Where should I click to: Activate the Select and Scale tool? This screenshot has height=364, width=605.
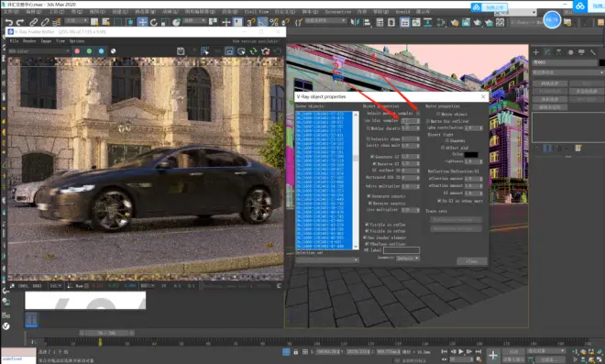(x=165, y=22)
